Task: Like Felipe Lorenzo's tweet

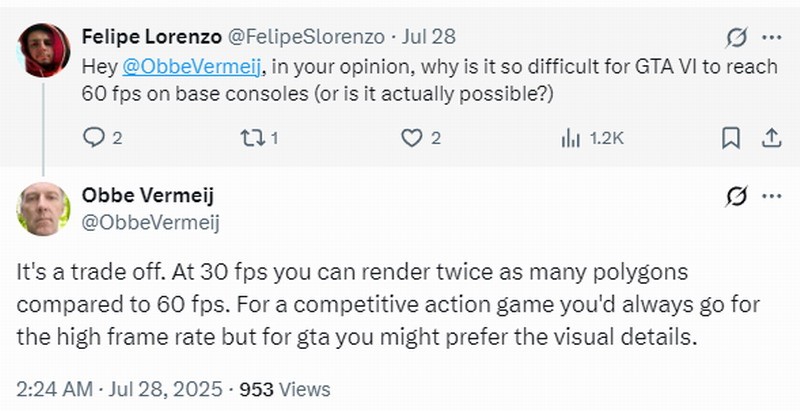Action: click(x=410, y=137)
